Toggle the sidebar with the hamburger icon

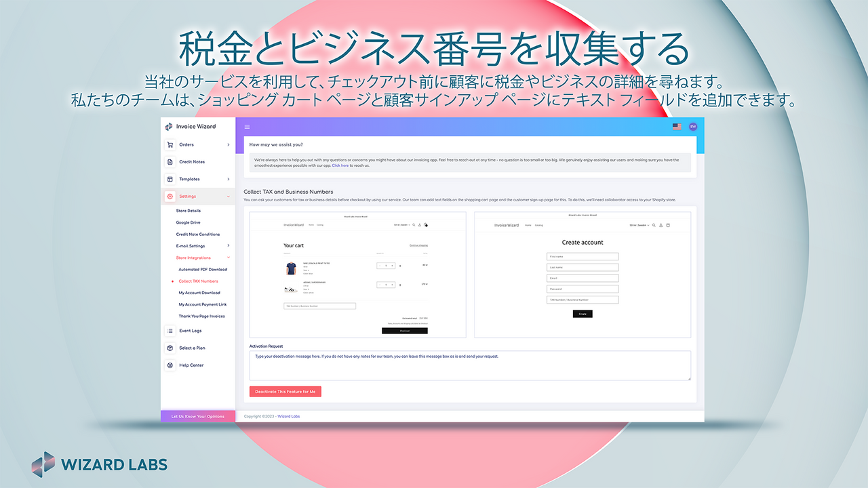[x=247, y=127]
